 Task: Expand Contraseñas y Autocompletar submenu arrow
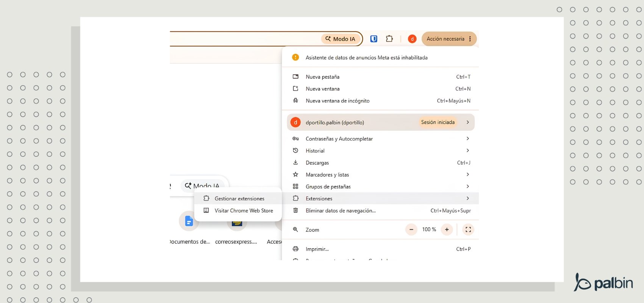468,139
